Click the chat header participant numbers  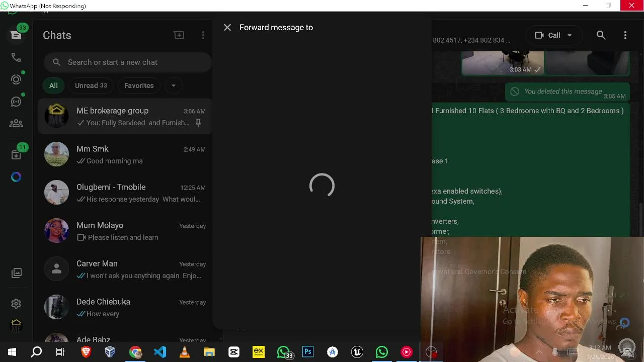[x=471, y=40]
